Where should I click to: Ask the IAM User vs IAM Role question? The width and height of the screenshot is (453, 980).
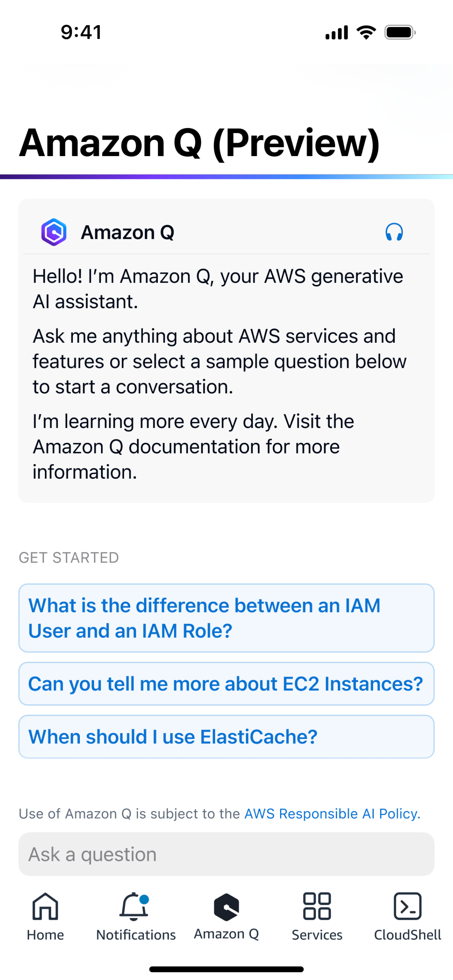(x=226, y=618)
